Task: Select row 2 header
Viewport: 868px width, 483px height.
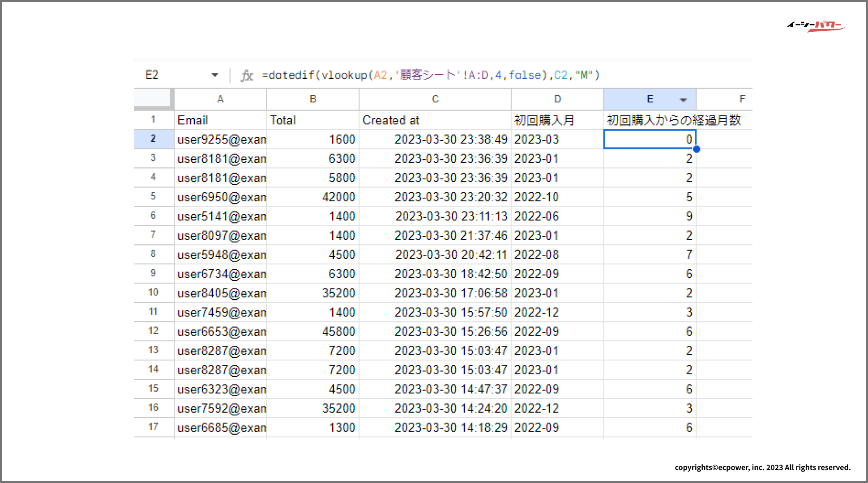Action: point(153,139)
